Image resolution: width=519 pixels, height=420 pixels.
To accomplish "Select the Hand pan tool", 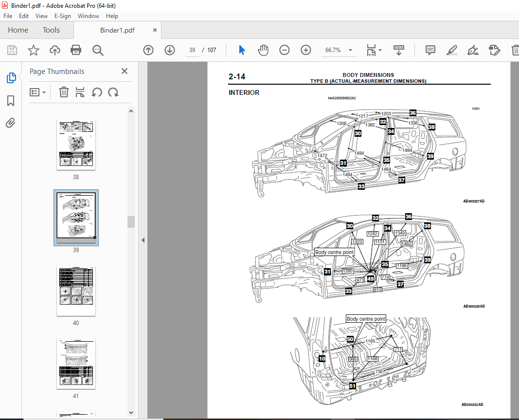I will click(263, 50).
